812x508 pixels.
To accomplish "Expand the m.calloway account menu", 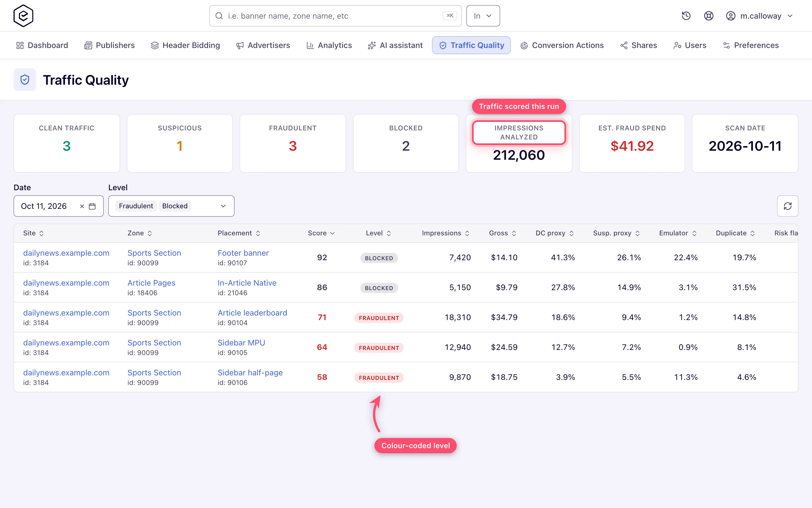I will tap(759, 16).
